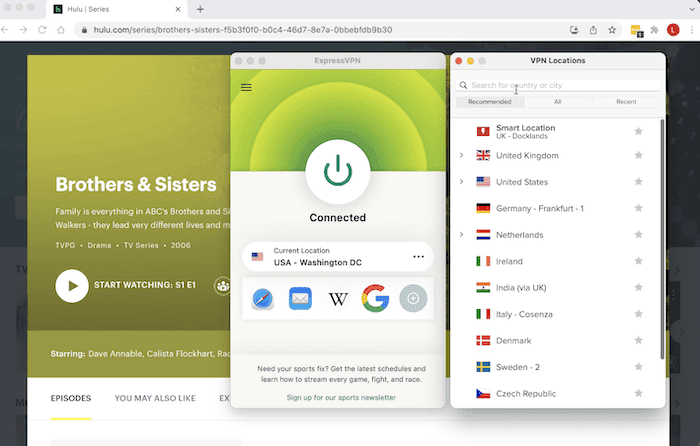Screen dimensions: 700x446
Task: Open YOU MAY ALSO LIKE tab on Hulu
Action: tap(155, 398)
